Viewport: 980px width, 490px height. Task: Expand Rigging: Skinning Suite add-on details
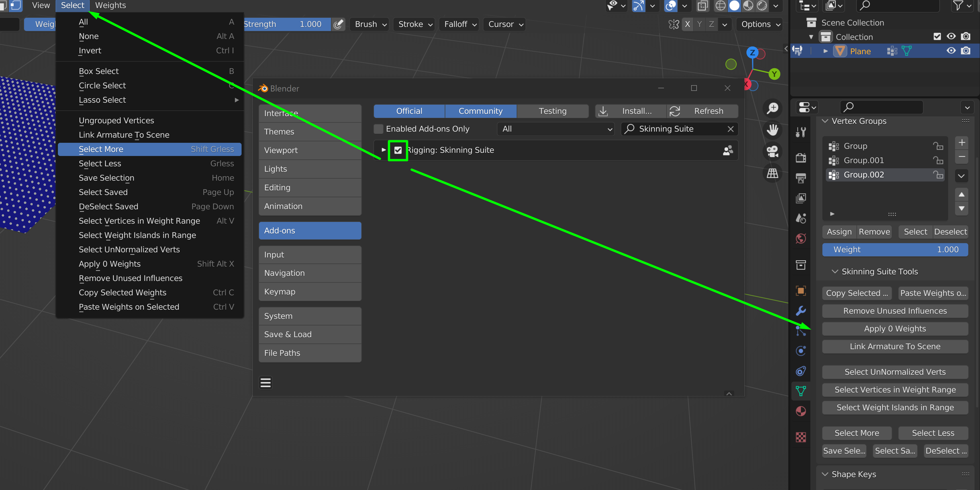coord(383,150)
